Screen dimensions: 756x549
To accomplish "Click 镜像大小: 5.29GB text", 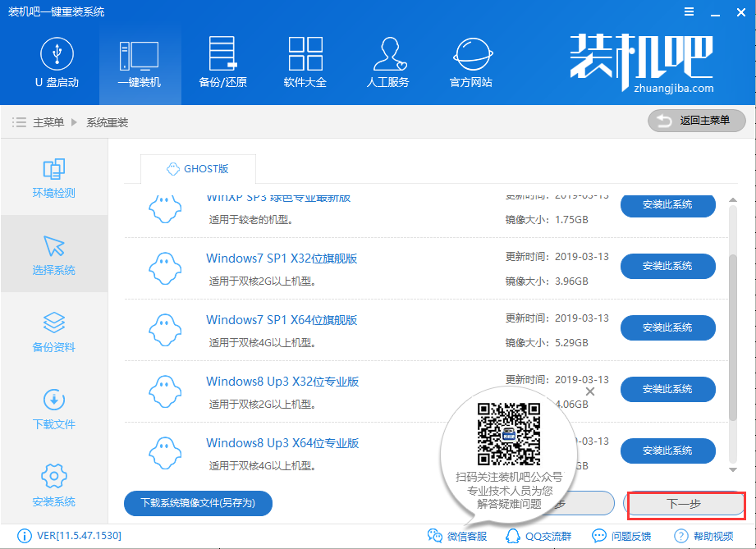I will point(547,343).
